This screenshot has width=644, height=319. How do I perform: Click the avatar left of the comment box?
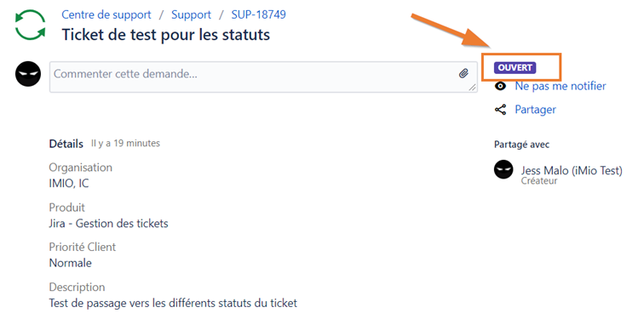click(28, 74)
